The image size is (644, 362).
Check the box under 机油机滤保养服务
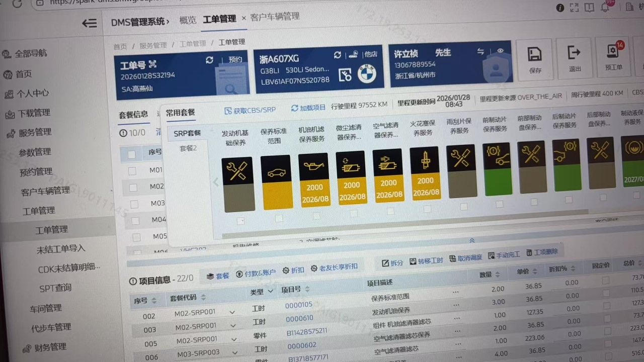(316, 216)
